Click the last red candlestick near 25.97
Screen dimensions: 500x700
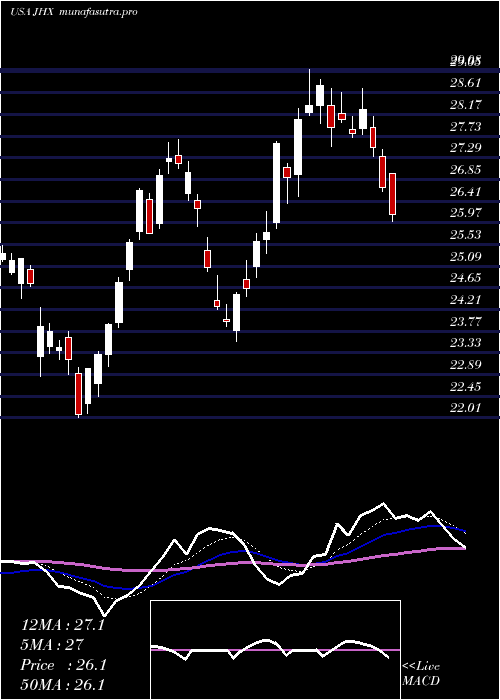[x=392, y=195]
